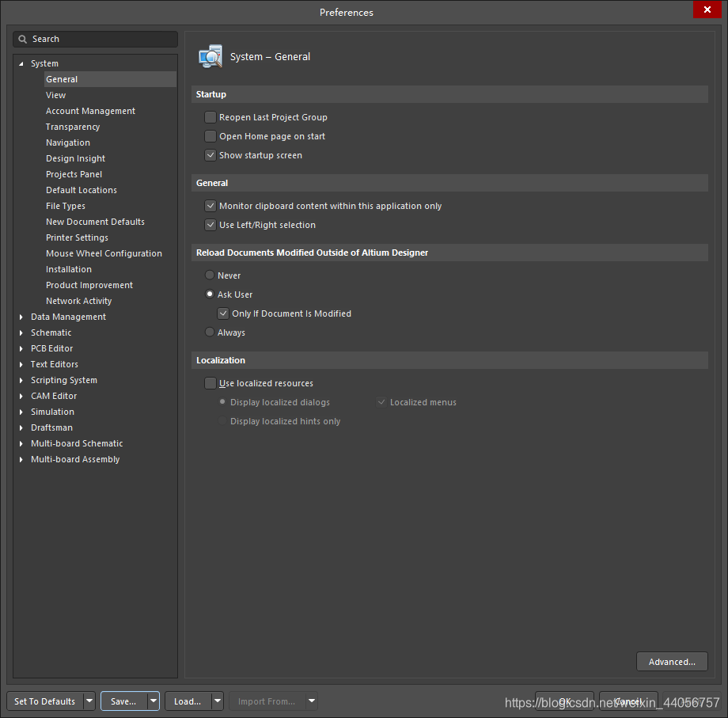Open the Design Insight page
The image size is (728, 718).
pyautogui.click(x=75, y=158)
